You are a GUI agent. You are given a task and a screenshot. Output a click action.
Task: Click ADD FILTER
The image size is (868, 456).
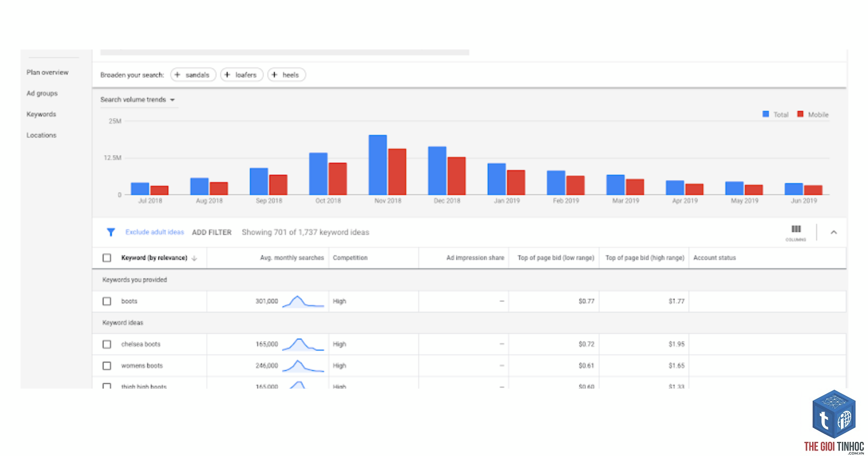[212, 232]
